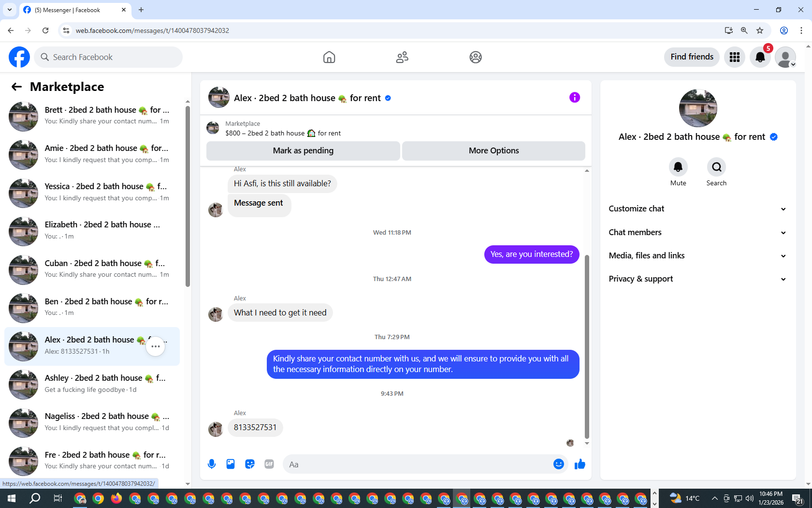Viewport: 812px width, 508px height.
Task: Expand Media, files and links section
Action: click(697, 255)
